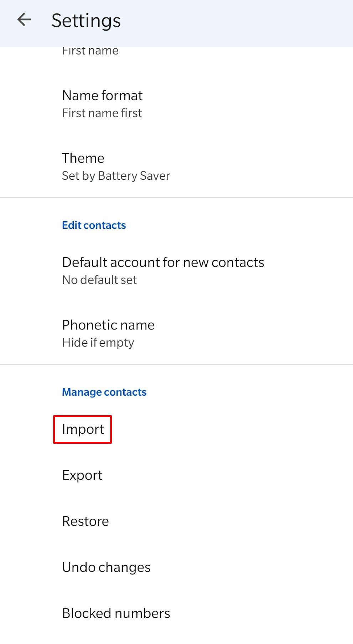Click the Edit contacts section header

(x=94, y=225)
